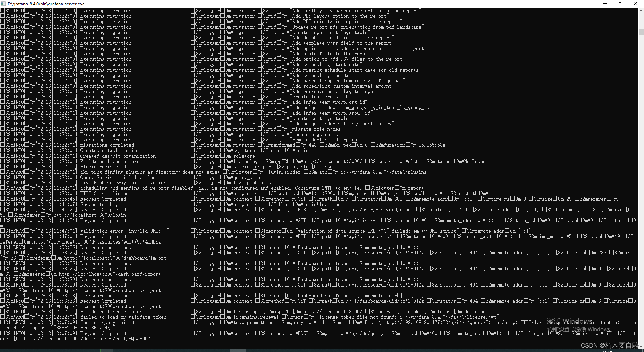This screenshot has width=644, height=352.
Task: Click referer URL ending in 'edit/VQ5ZHNB7k'
Action: [x=88, y=339]
